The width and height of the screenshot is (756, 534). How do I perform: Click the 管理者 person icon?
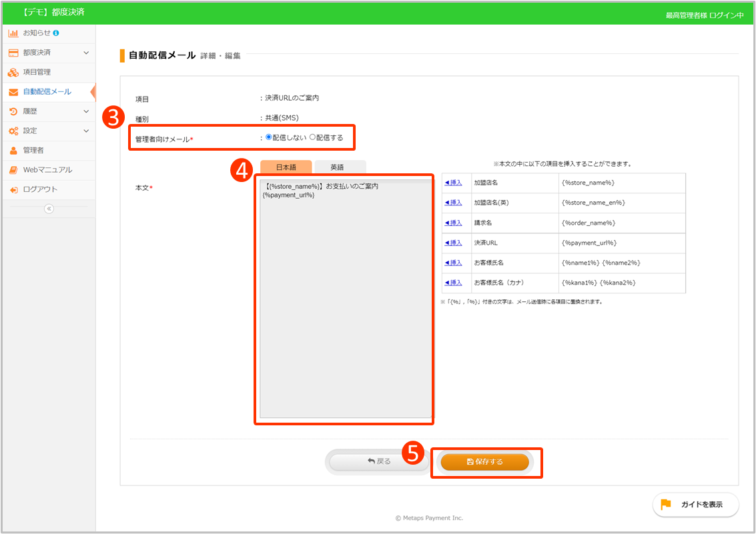[x=13, y=151]
